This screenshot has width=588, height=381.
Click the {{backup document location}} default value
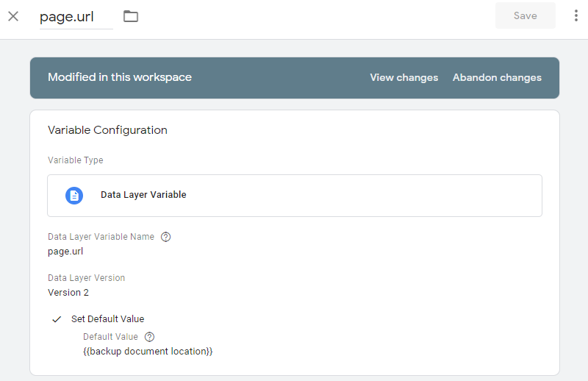[148, 352]
